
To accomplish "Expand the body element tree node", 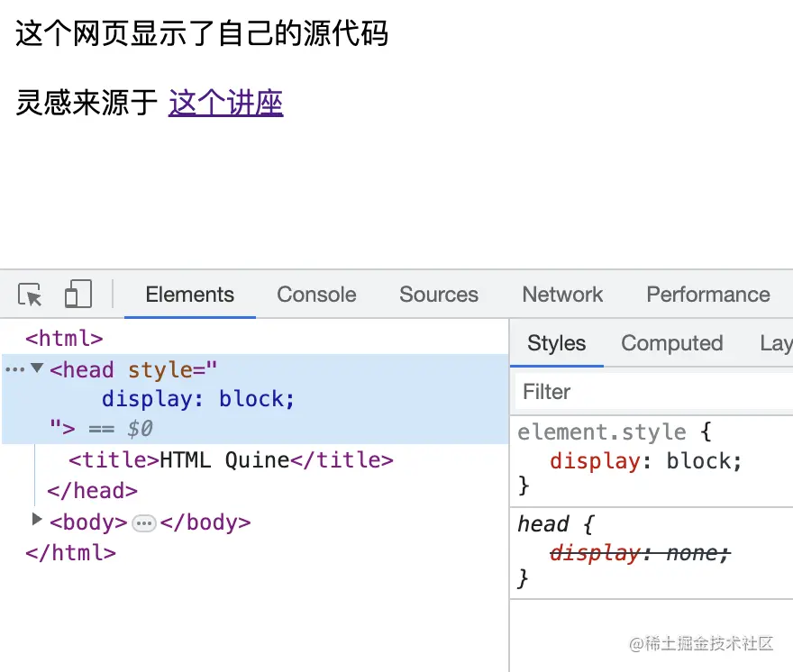I will click(x=36, y=519).
